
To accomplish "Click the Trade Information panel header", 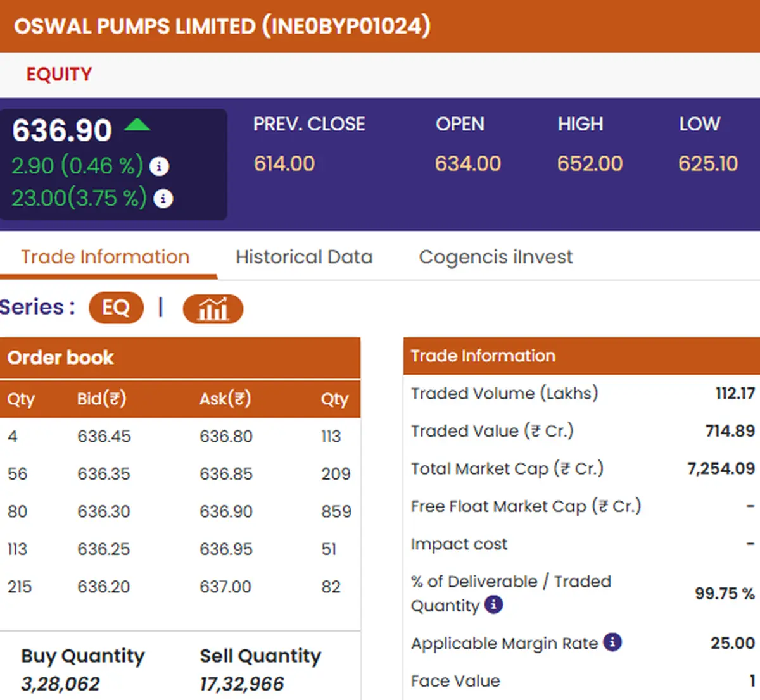I will click(x=581, y=356).
